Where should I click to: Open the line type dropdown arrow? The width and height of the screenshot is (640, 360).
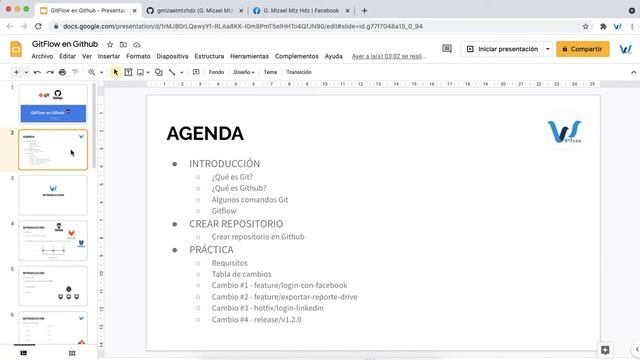point(182,72)
